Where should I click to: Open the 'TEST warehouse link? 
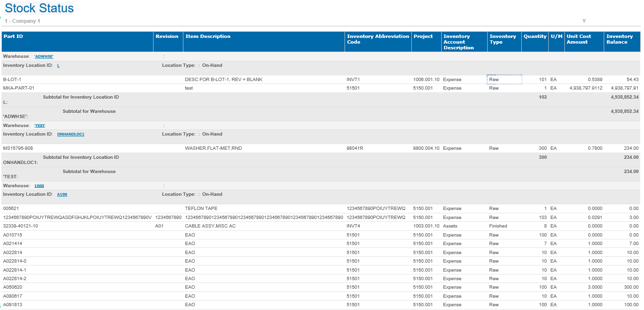pyautogui.click(x=40, y=126)
